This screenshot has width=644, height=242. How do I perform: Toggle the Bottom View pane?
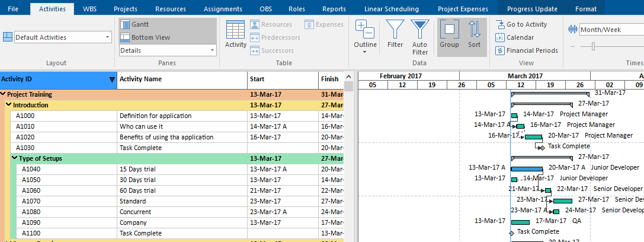[168, 37]
